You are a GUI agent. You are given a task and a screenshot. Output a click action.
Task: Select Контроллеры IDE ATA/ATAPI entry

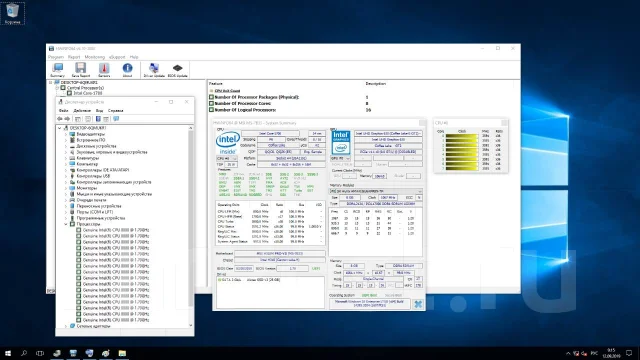103,170
